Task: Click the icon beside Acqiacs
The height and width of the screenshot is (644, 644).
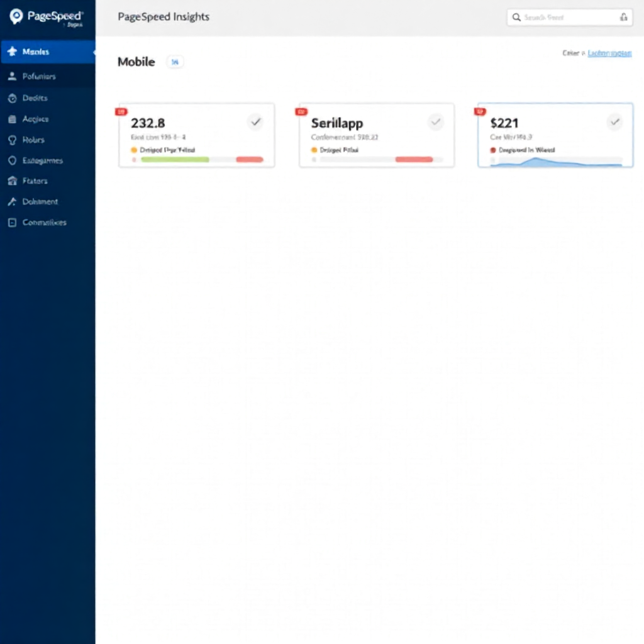Action: [x=13, y=119]
